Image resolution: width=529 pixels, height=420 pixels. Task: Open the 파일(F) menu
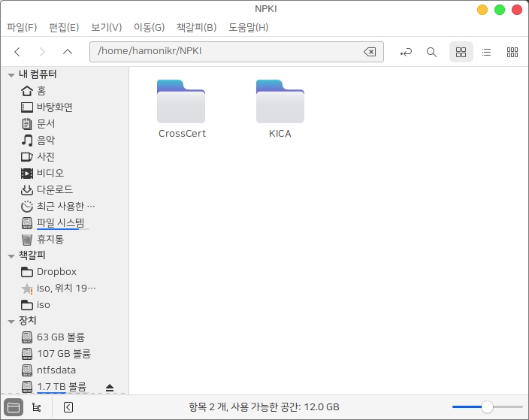(22, 28)
